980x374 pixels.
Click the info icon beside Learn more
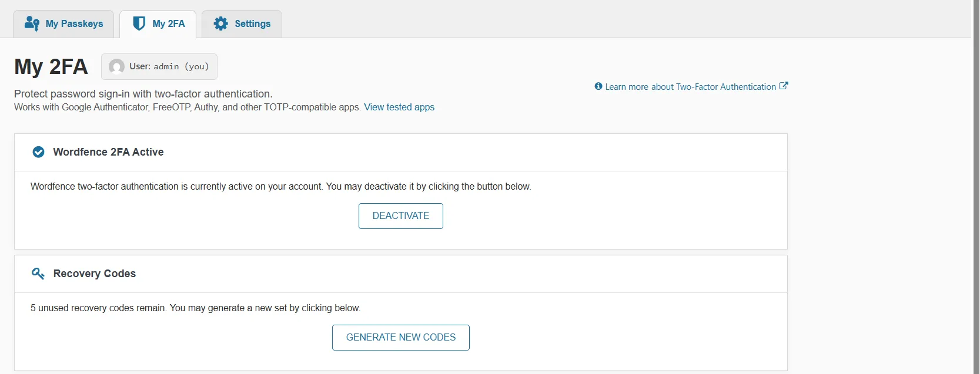(598, 86)
